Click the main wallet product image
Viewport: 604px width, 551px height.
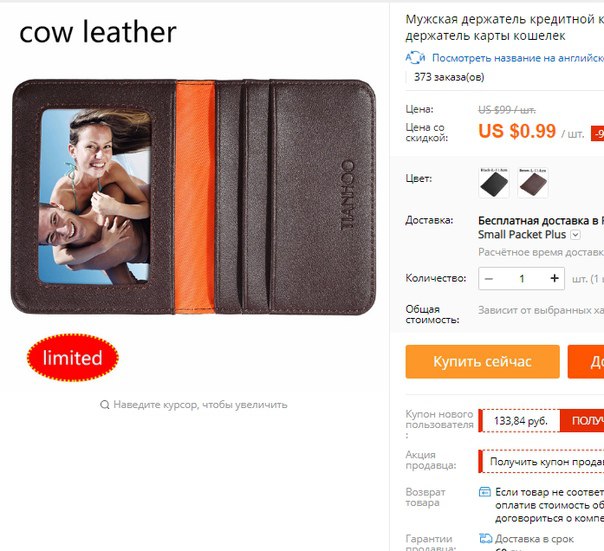tap(193, 197)
